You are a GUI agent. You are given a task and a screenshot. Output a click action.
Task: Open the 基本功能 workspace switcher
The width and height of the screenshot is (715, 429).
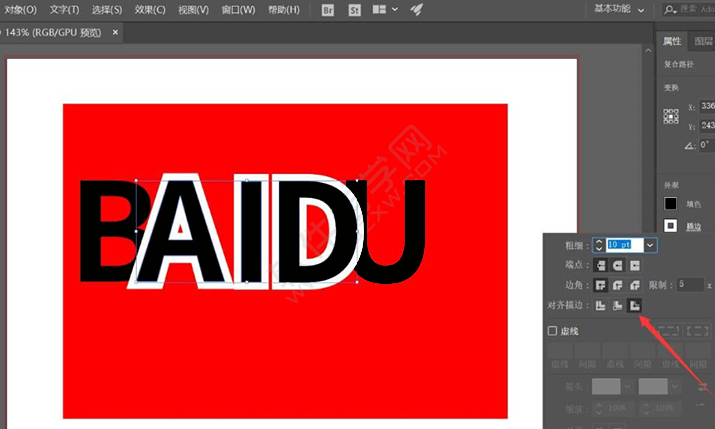click(618, 9)
